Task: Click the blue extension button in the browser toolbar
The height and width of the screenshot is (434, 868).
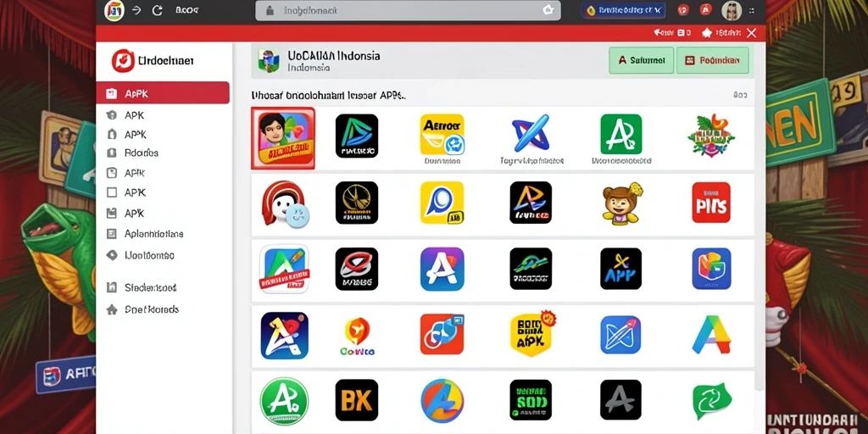Action: [x=623, y=10]
